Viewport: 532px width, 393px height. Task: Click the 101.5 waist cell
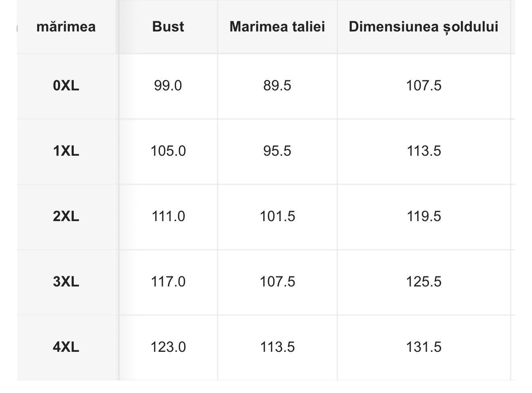[x=277, y=216]
